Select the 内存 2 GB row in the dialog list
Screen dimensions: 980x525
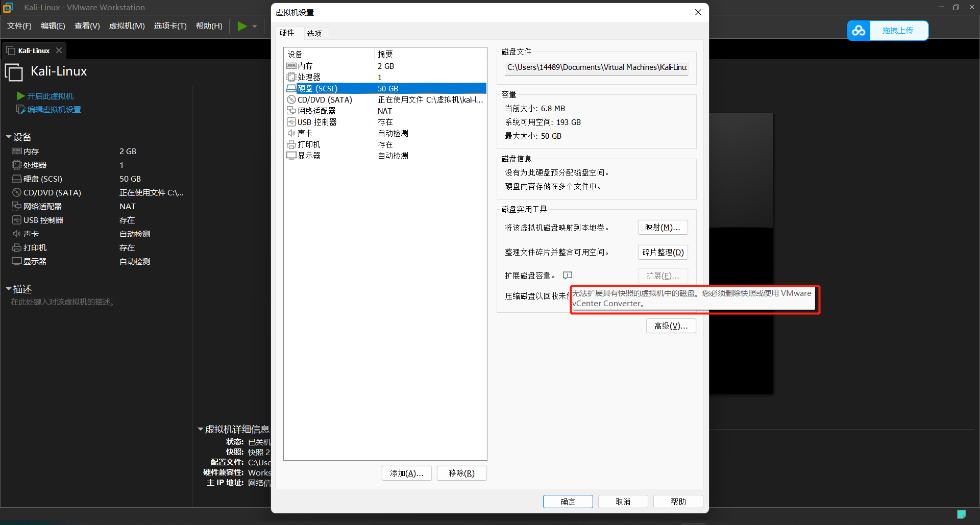[x=385, y=66]
